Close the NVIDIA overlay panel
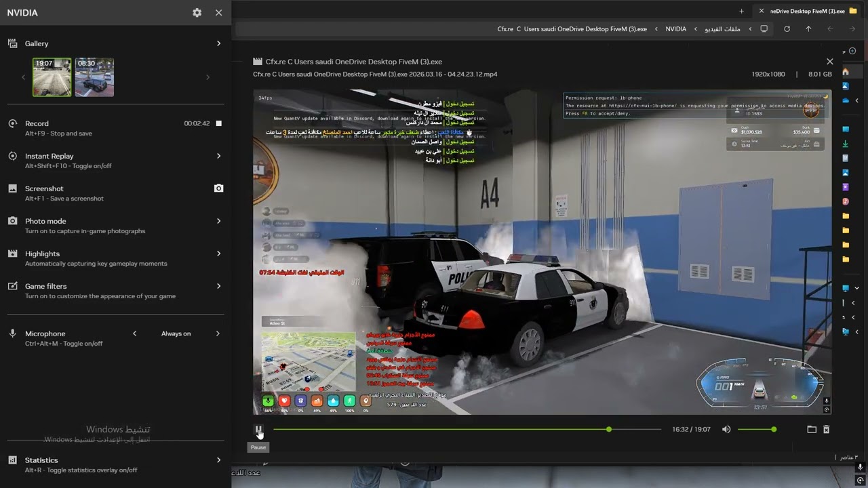Viewport: 868px width, 488px height. click(218, 13)
